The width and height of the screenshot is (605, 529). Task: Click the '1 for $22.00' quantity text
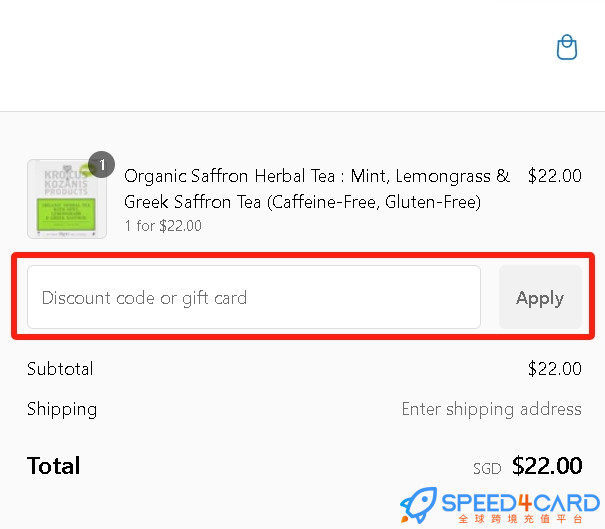coord(163,226)
